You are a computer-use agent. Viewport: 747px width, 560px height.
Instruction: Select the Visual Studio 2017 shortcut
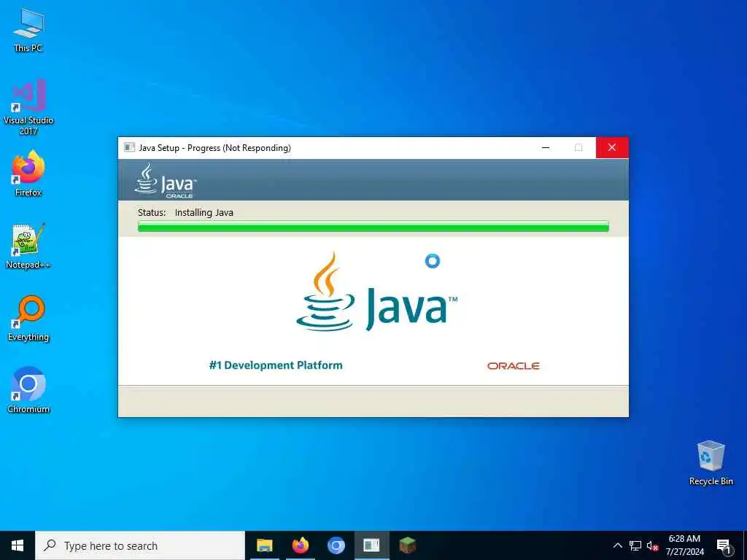[28, 106]
